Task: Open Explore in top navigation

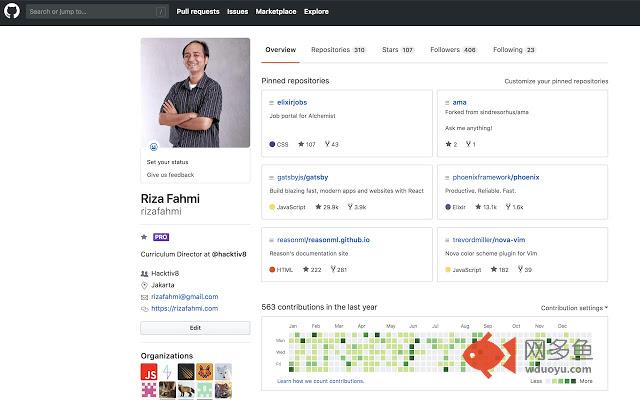Action: click(316, 11)
